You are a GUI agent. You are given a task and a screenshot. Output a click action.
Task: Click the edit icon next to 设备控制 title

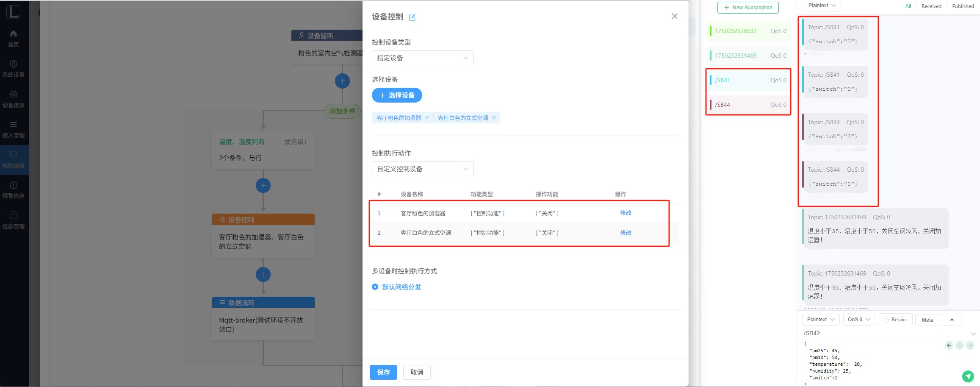click(412, 17)
